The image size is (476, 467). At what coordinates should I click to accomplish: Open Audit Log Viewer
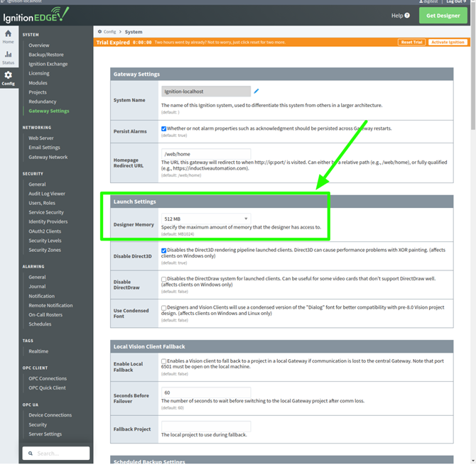point(47,194)
